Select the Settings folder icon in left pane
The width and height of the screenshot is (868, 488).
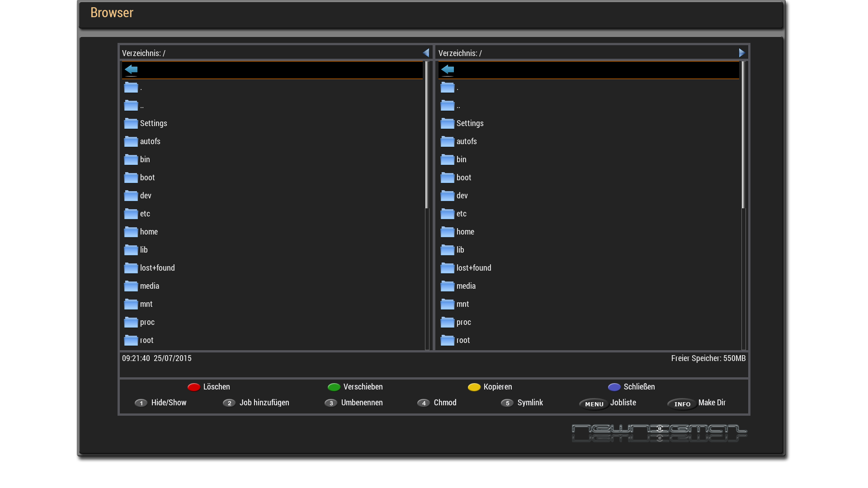[x=131, y=123]
